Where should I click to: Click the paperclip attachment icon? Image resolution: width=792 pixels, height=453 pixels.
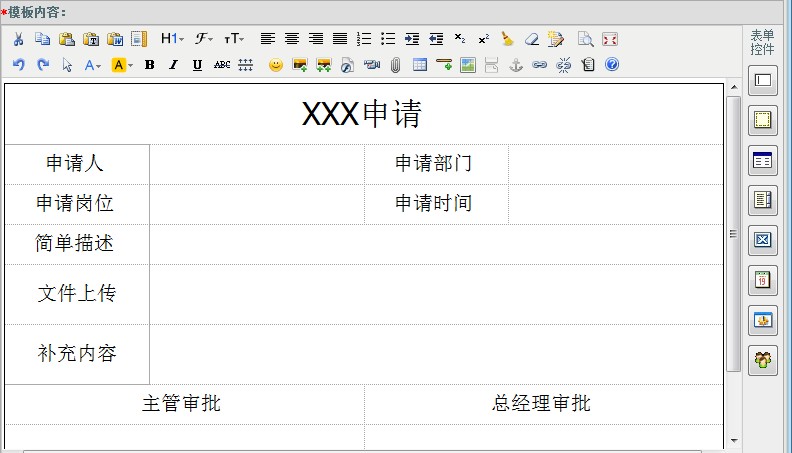(x=395, y=65)
